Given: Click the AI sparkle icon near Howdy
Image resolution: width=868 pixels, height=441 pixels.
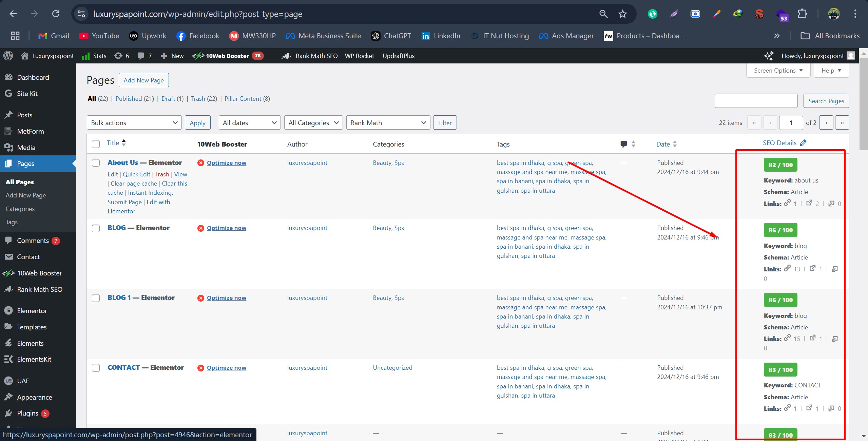Looking at the screenshot, I should (769, 56).
